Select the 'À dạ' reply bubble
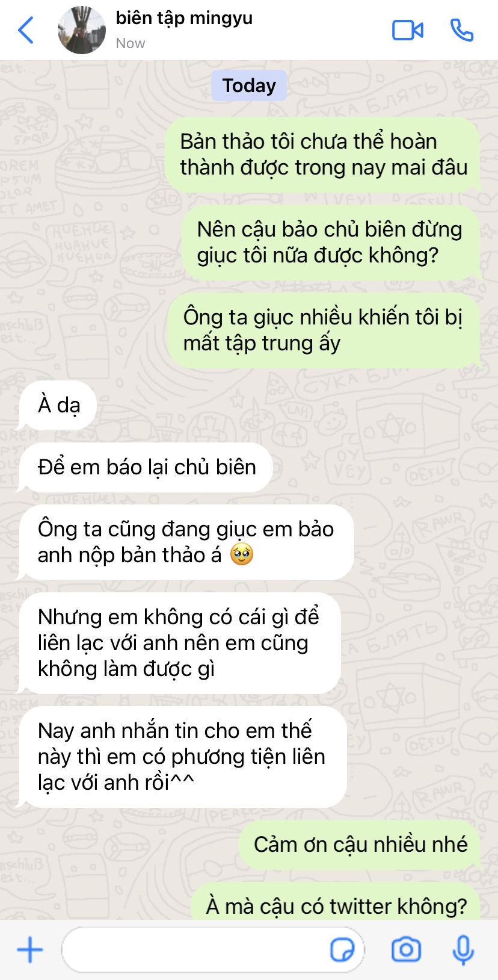 pyautogui.click(x=58, y=405)
